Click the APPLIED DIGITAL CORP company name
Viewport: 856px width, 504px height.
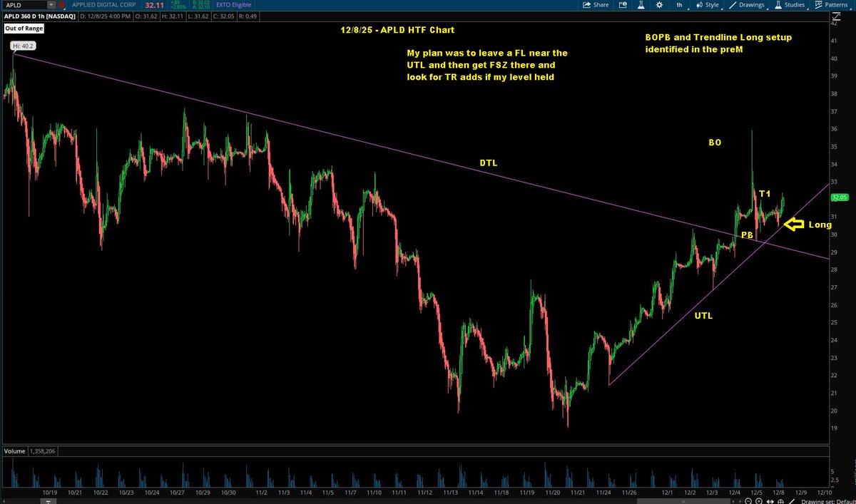coord(104,5)
